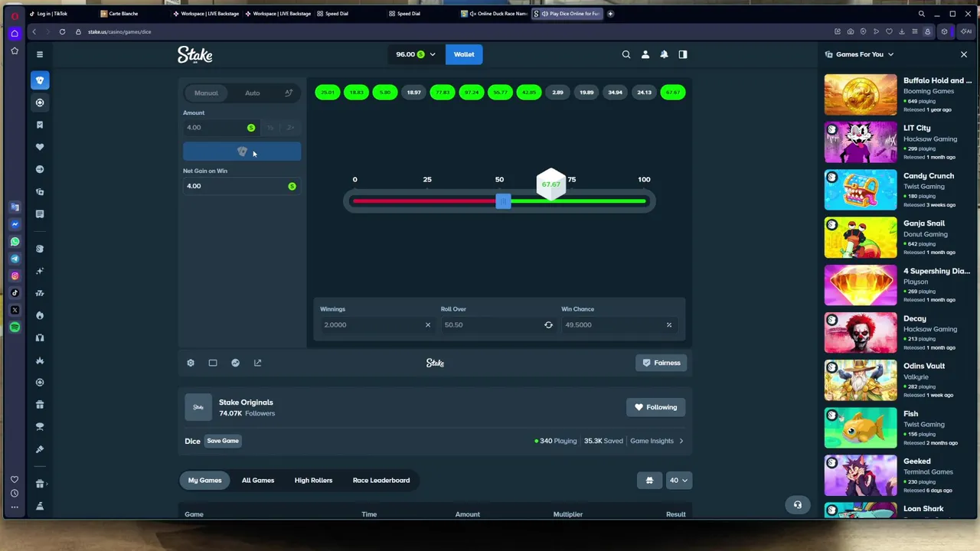
Task: Open the Wallet button
Action: point(464,54)
